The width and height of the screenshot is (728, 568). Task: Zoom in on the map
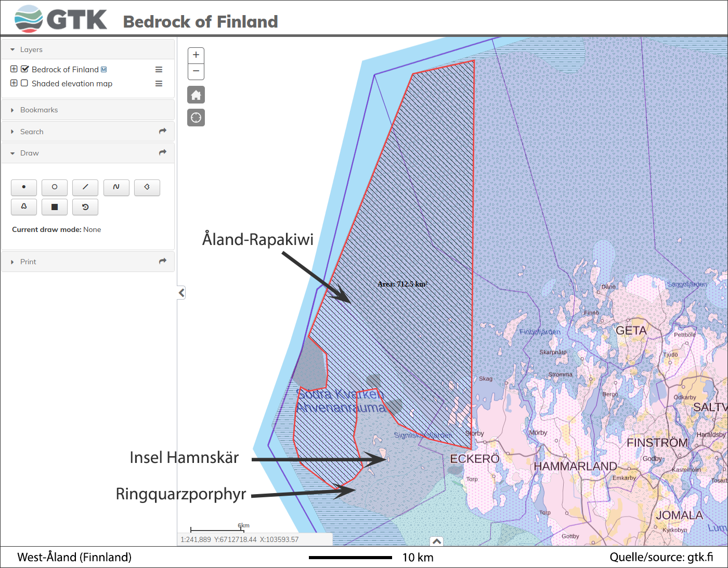pyautogui.click(x=196, y=55)
